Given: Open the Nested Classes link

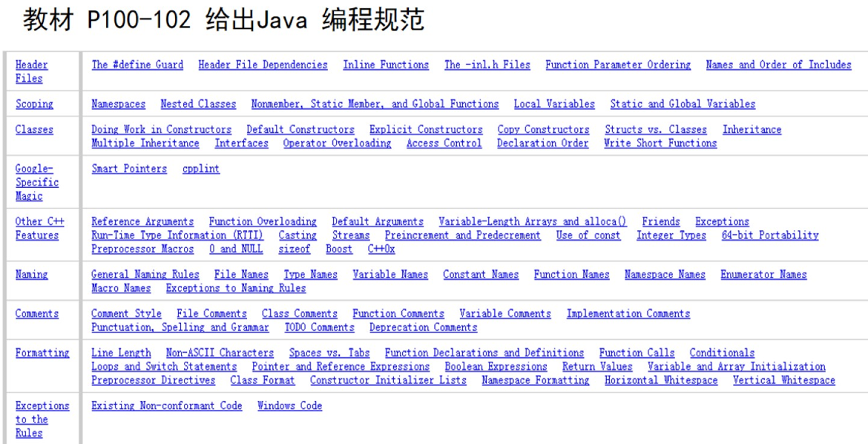Looking at the screenshot, I should (x=198, y=104).
